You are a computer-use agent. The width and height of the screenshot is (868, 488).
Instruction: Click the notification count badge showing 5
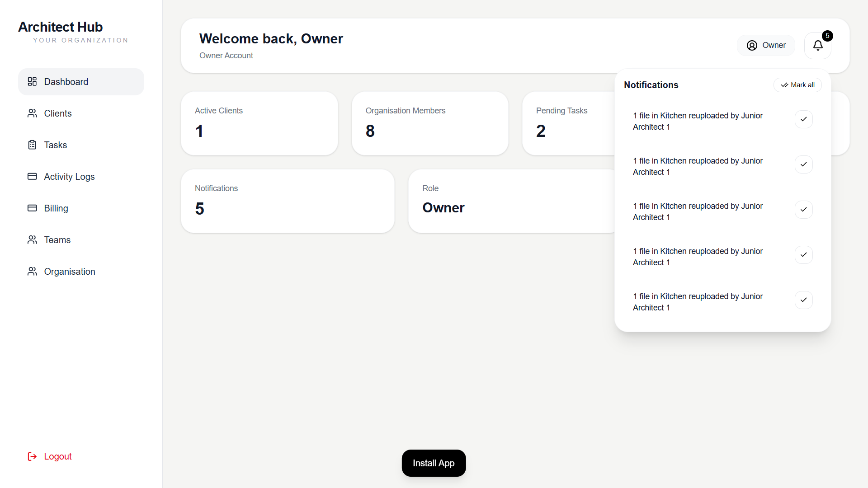(x=827, y=36)
